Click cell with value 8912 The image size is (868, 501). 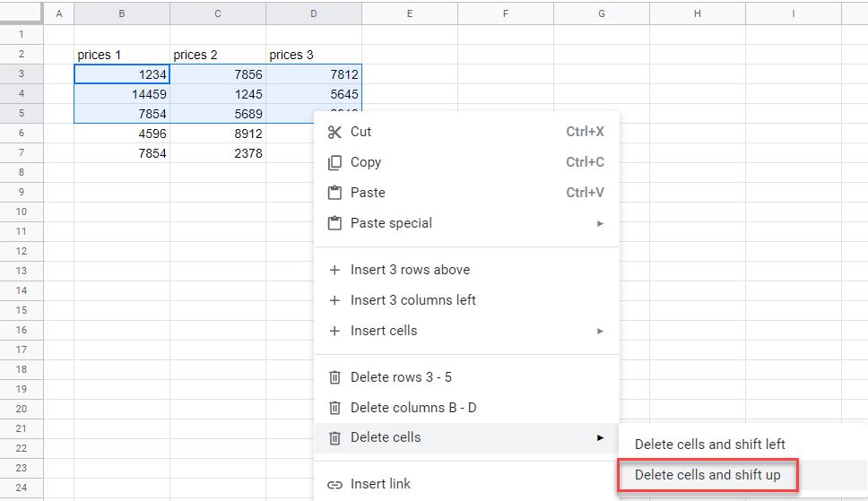[x=218, y=134]
